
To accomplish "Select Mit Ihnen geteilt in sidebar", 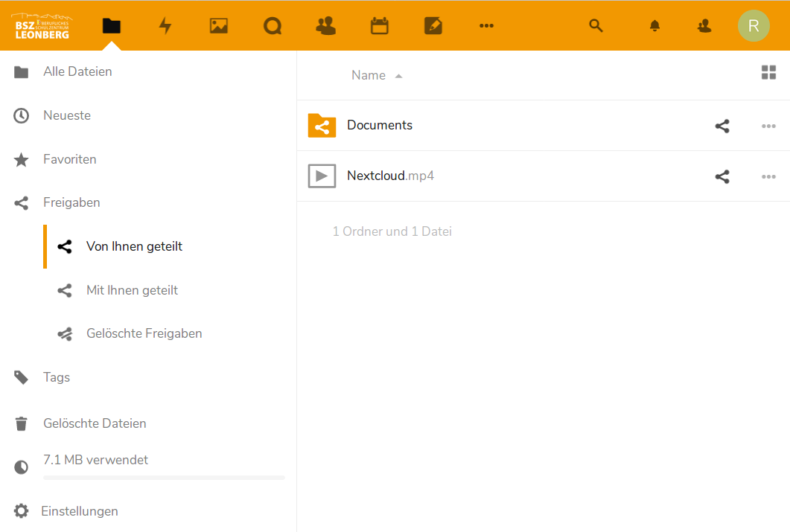I will [132, 290].
